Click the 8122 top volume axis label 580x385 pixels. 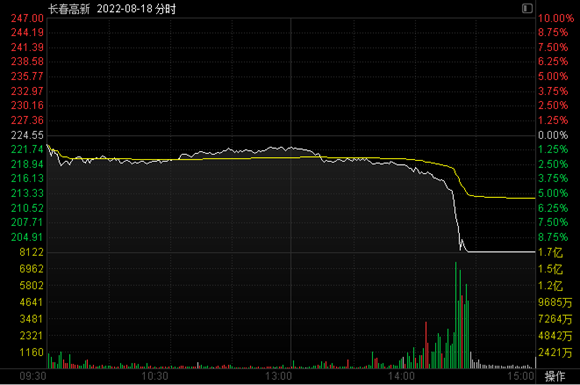[31, 252]
